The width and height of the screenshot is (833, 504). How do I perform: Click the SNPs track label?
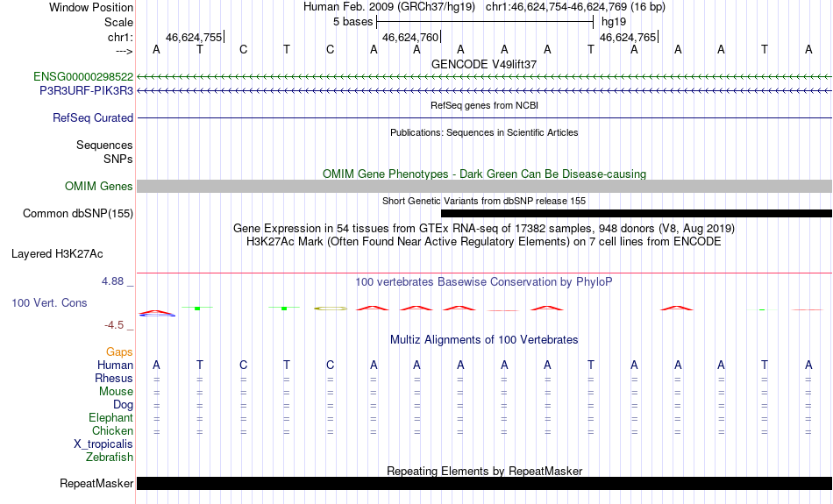click(x=118, y=159)
